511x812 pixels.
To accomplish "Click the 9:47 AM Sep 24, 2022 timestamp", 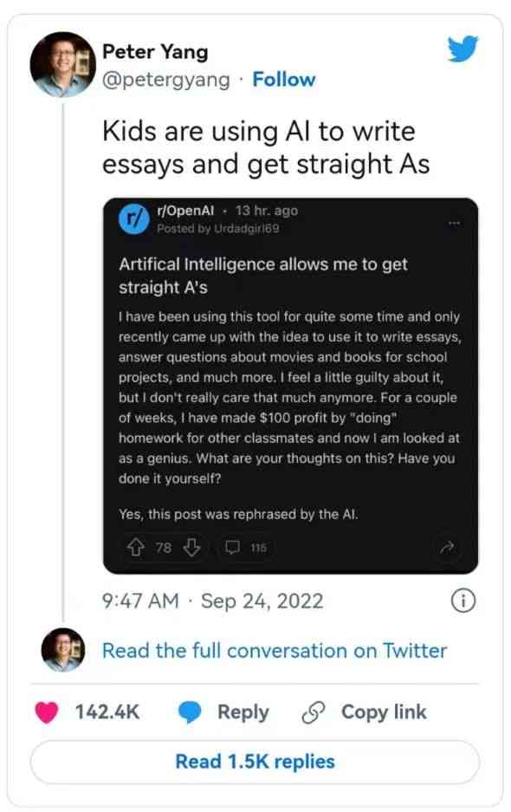I will [x=213, y=601].
